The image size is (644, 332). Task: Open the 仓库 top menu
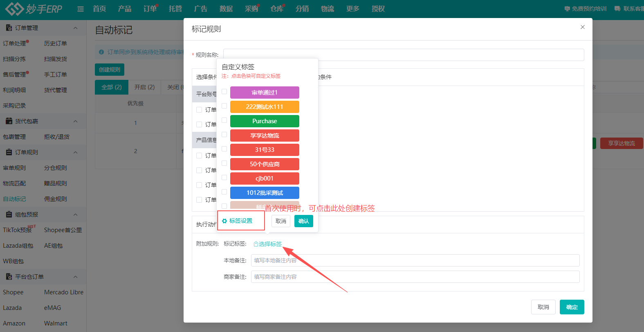point(277,9)
